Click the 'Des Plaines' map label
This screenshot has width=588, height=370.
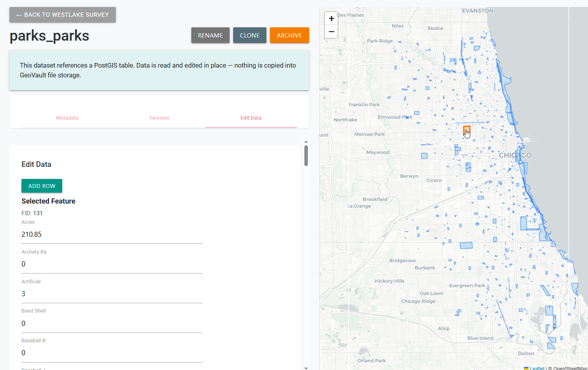point(351,15)
